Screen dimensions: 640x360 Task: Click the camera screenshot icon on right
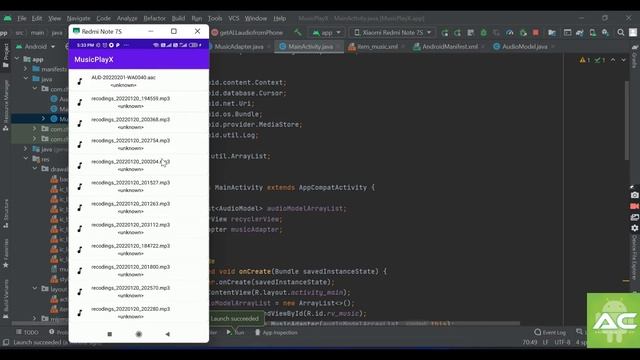point(634,195)
